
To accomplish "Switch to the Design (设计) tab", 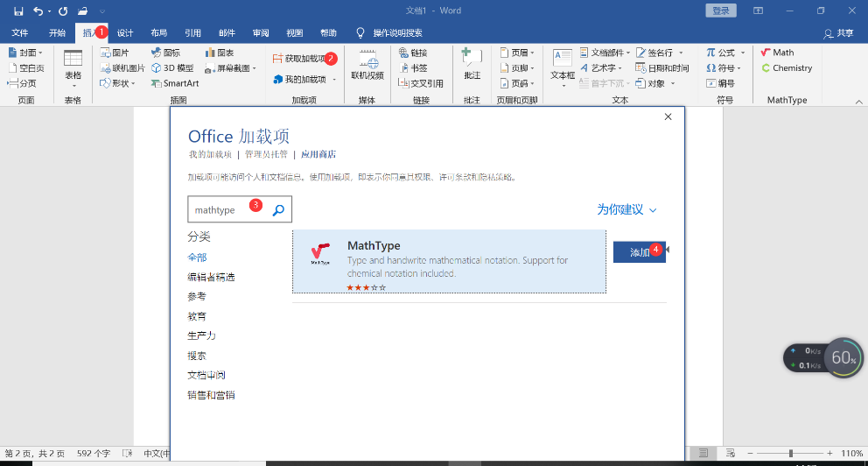I will click(x=125, y=33).
